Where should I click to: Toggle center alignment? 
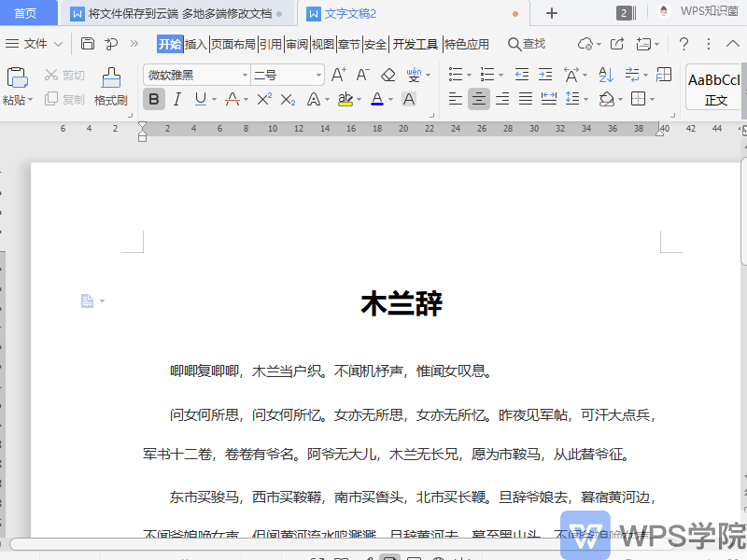coord(479,99)
